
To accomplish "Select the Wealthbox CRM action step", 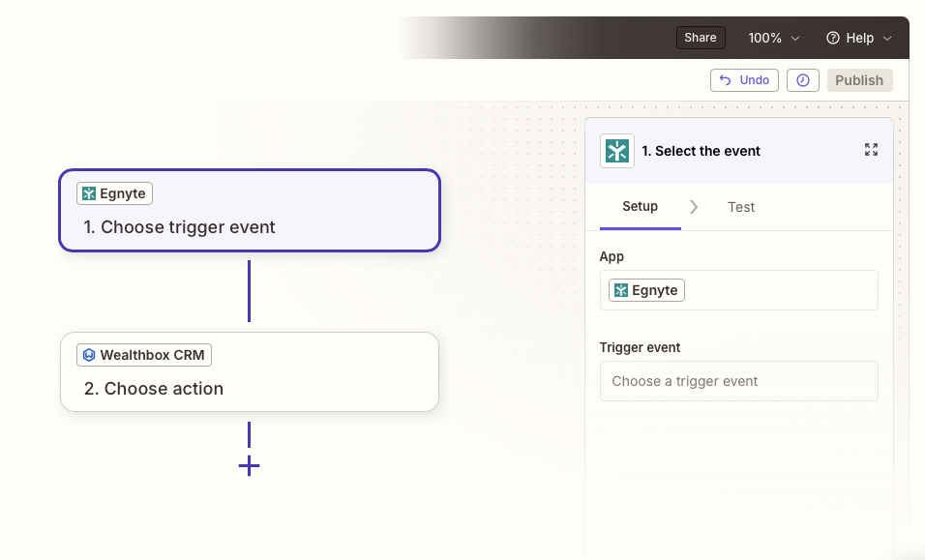I will [x=250, y=372].
